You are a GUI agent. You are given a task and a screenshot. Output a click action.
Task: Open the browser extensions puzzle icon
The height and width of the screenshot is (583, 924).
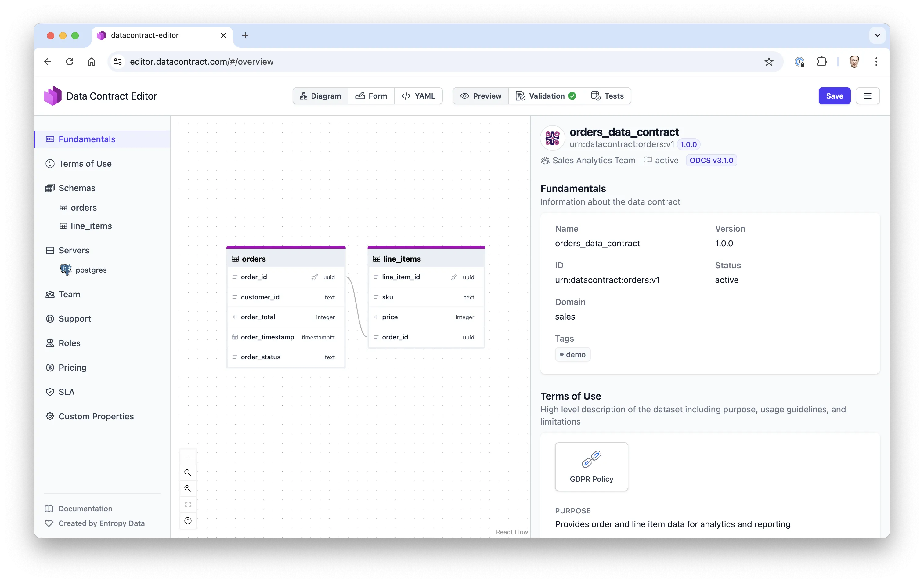click(x=822, y=61)
